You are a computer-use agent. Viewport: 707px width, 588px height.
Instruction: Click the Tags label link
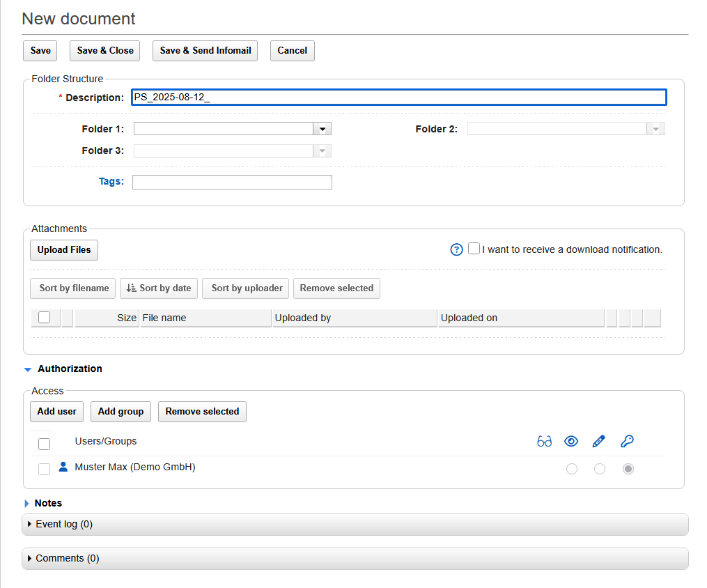click(111, 181)
